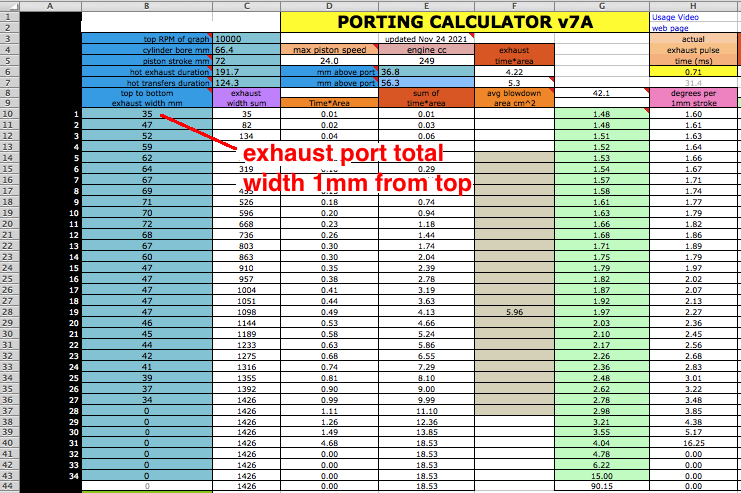Select mm above port value 36.8

click(426, 72)
